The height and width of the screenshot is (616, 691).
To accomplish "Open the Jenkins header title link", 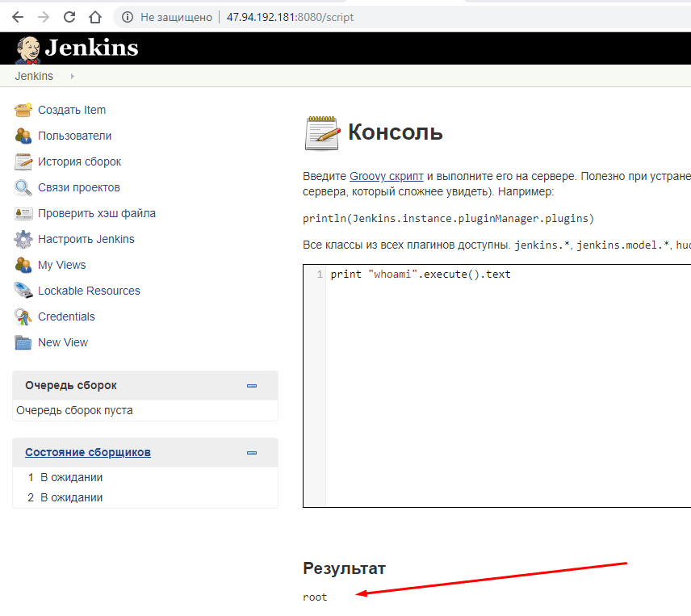I will point(92,48).
